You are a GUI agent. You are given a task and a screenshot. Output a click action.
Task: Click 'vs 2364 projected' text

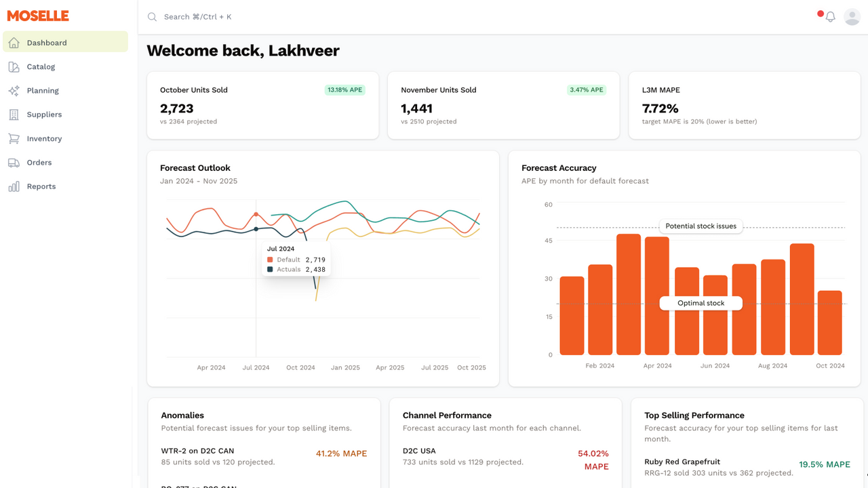coord(189,122)
